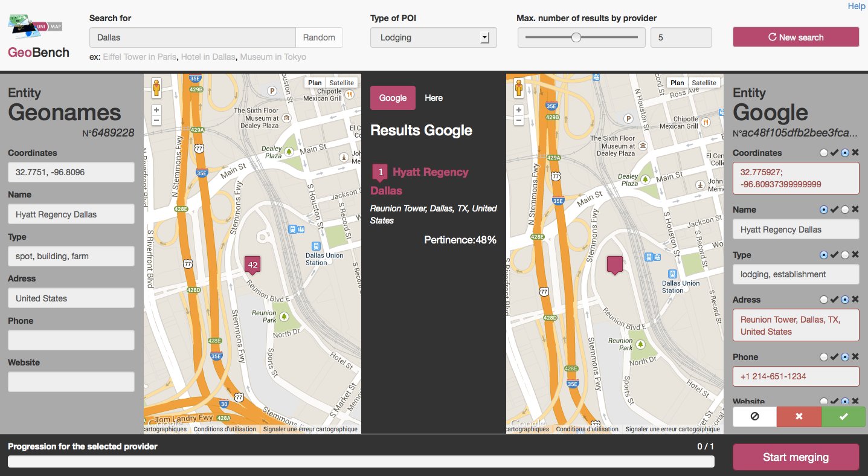868x476 pixels.
Task: Select reject radio for Coordinates field
Action: coord(845,153)
